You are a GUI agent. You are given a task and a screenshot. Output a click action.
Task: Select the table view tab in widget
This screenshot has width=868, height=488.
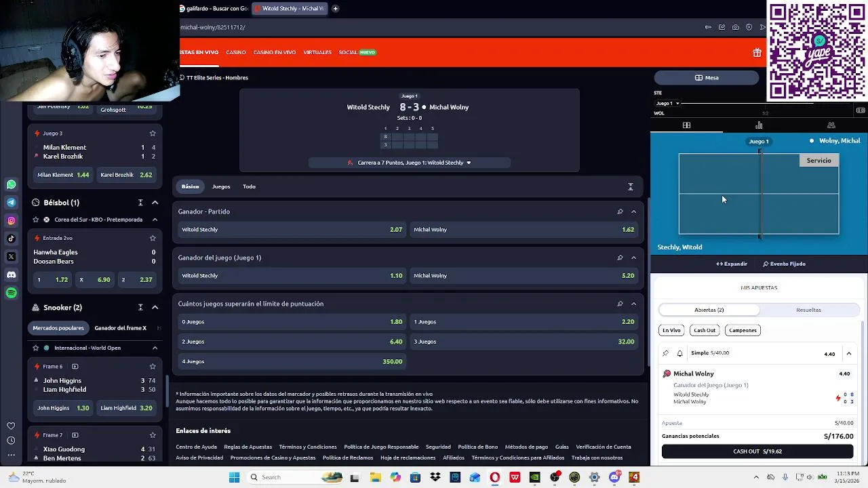tap(686, 125)
